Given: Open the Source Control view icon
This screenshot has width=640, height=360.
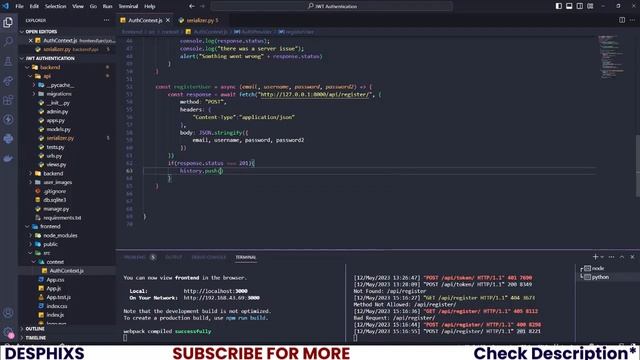Looking at the screenshot, I should (x=8, y=80).
